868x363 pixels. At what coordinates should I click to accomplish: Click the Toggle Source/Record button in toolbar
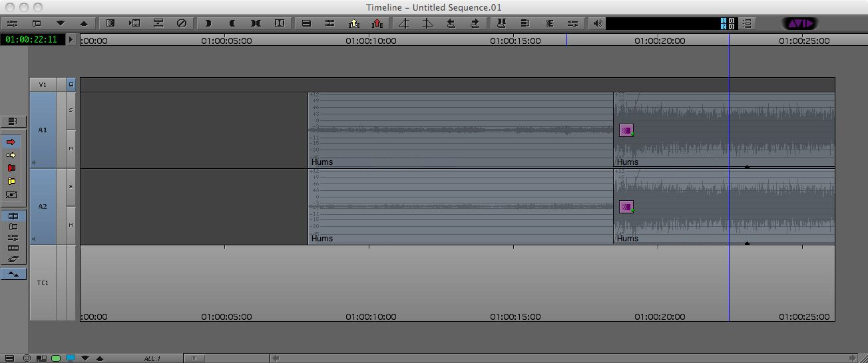37,23
